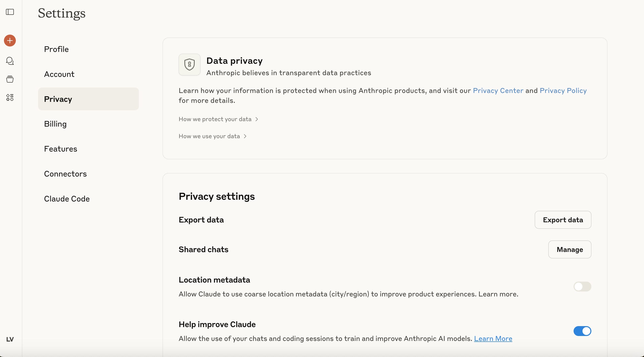Click the Export data button
Screen dimensions: 644x357
pyautogui.click(x=563, y=220)
